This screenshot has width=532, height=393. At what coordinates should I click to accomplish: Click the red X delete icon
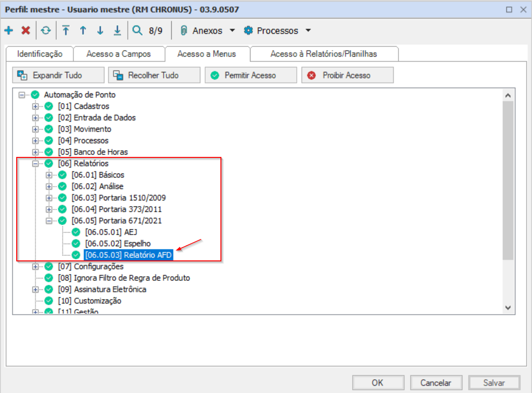pyautogui.click(x=26, y=31)
